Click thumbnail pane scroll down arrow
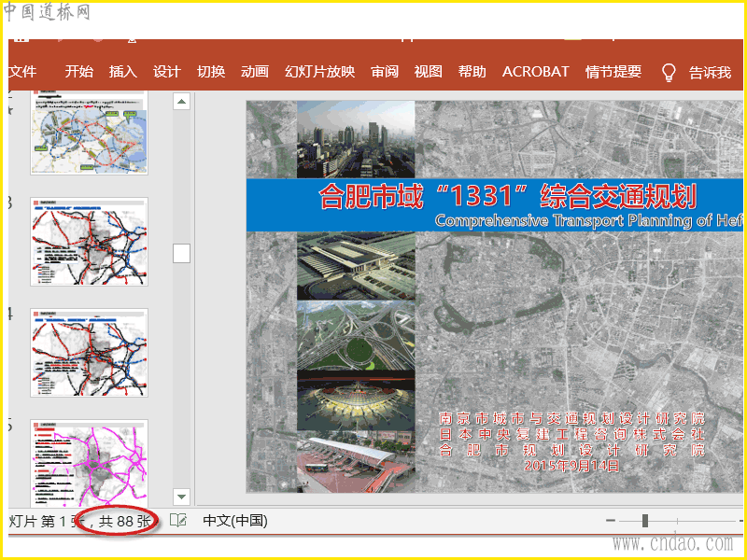 [x=182, y=497]
